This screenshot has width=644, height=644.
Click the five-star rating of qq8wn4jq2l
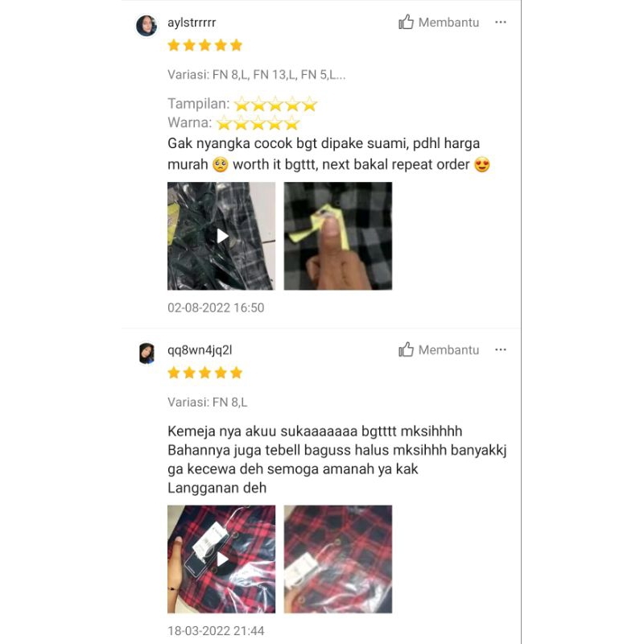coord(205,373)
